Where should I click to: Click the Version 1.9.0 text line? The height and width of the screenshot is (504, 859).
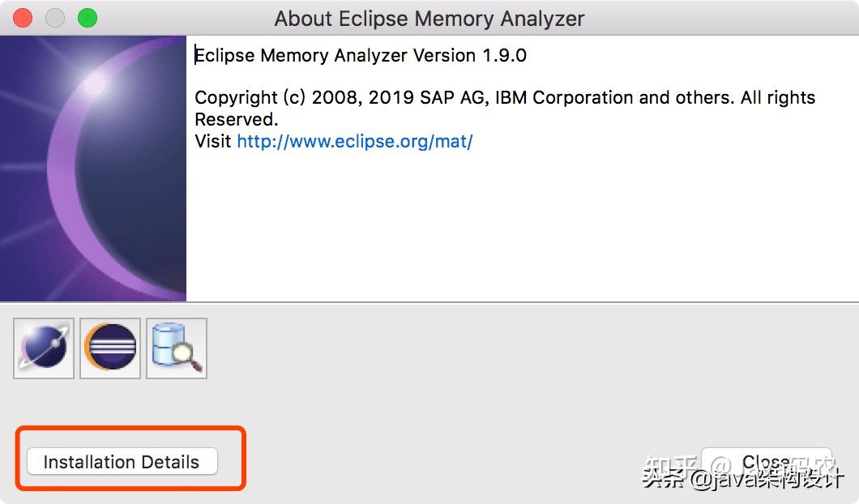pyautogui.click(x=361, y=55)
